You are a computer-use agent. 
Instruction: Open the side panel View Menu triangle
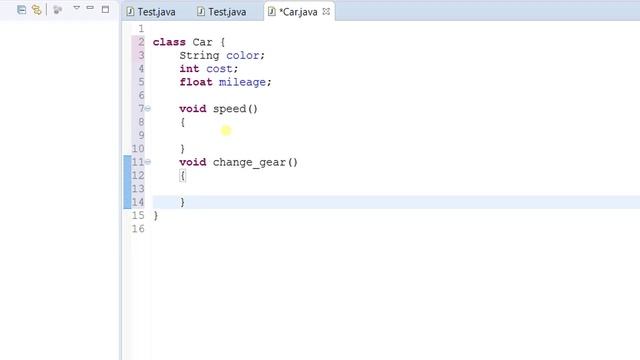(x=76, y=8)
